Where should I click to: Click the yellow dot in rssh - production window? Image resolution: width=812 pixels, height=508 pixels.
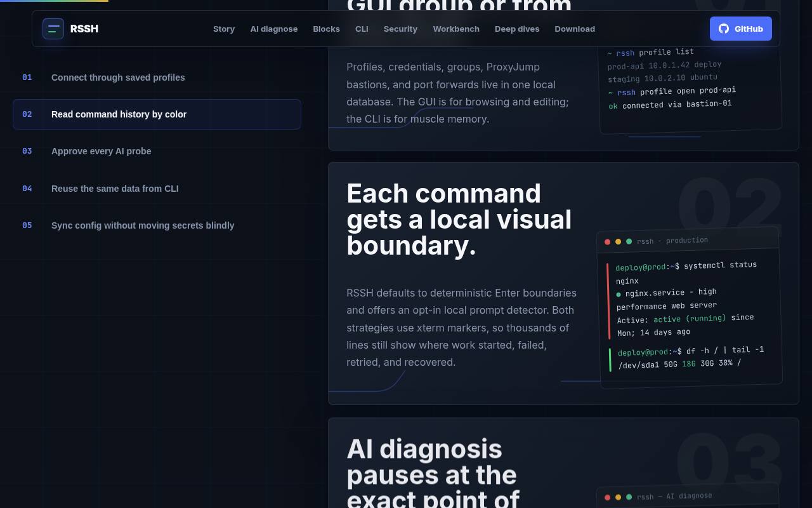pyautogui.click(x=619, y=242)
